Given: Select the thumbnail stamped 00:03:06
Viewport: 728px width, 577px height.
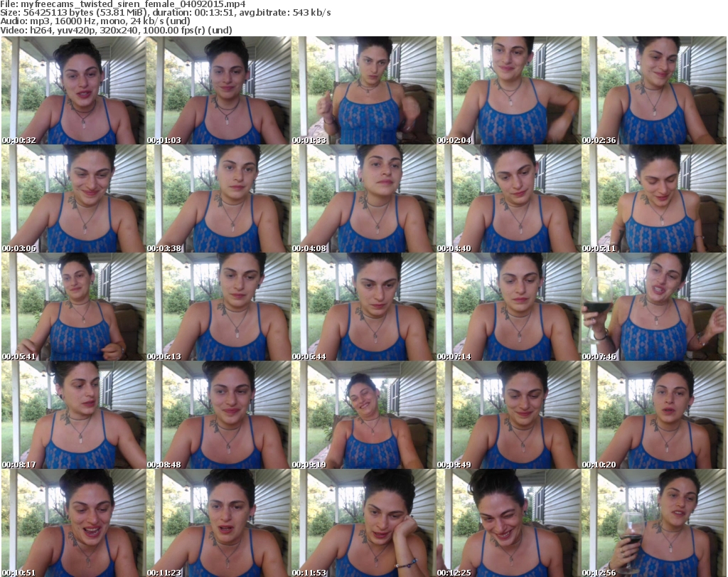Looking at the screenshot, I should (x=74, y=198).
